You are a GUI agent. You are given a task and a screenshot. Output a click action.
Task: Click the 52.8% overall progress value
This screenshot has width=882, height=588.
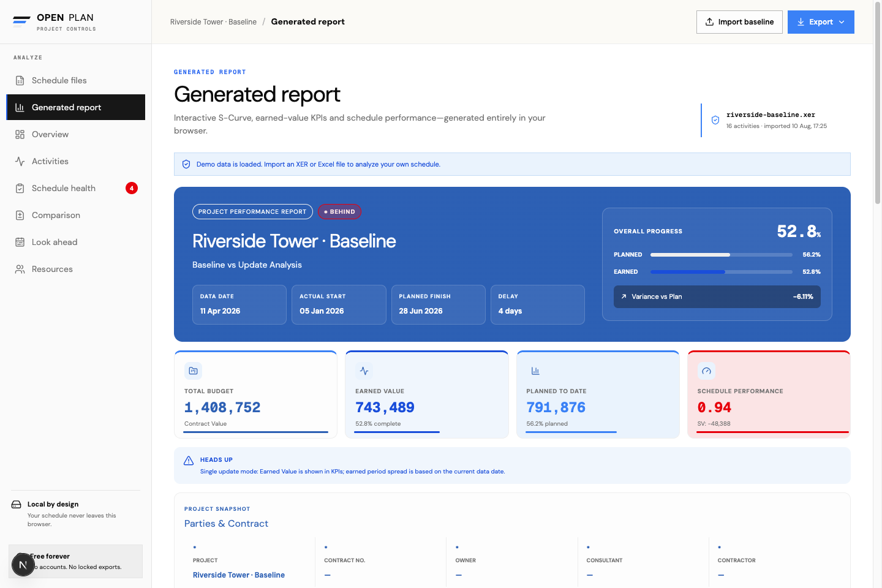pos(799,232)
